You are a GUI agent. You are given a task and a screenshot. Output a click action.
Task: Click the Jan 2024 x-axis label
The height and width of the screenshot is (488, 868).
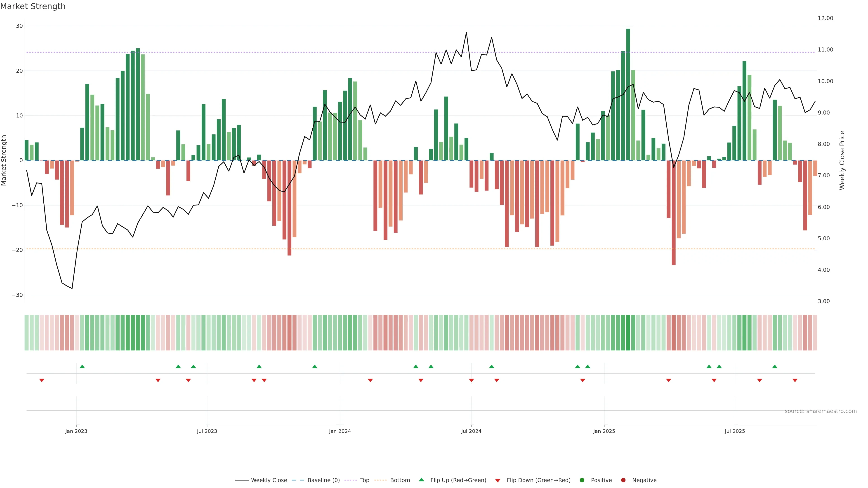pyautogui.click(x=340, y=431)
